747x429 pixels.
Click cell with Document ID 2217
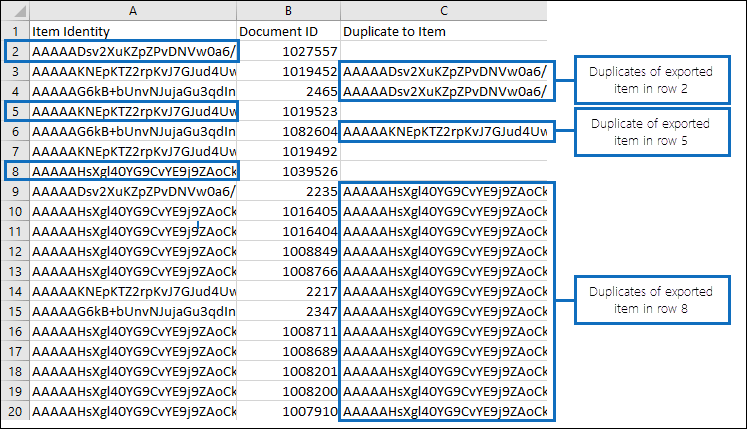point(288,292)
